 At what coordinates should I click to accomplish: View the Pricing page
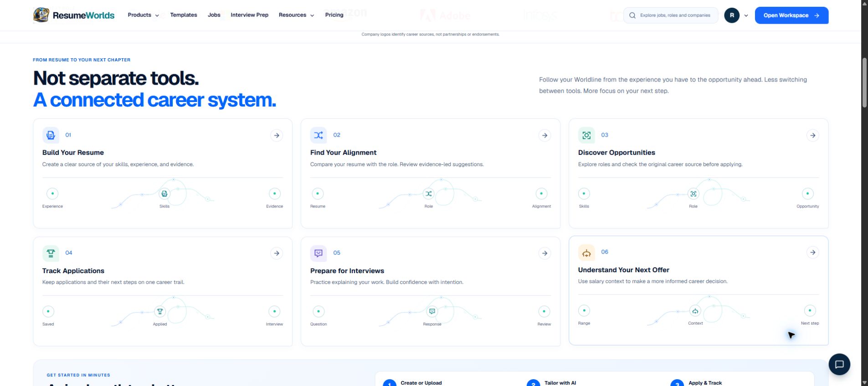click(334, 15)
